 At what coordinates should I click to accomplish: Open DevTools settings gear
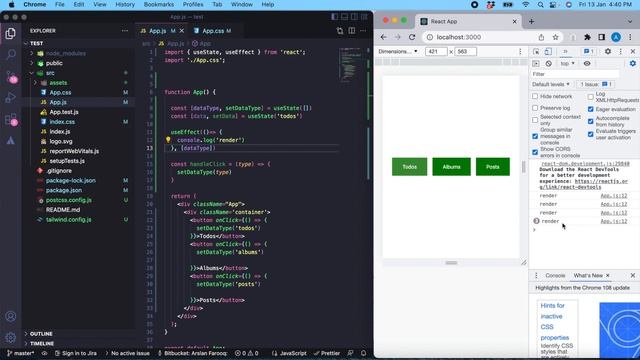click(x=608, y=51)
